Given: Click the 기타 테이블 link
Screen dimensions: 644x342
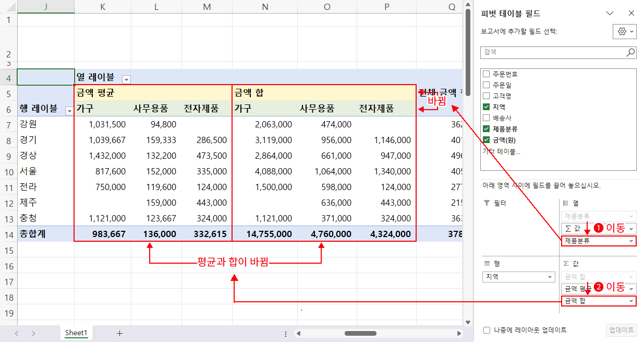Looking at the screenshot, I should [x=501, y=151].
